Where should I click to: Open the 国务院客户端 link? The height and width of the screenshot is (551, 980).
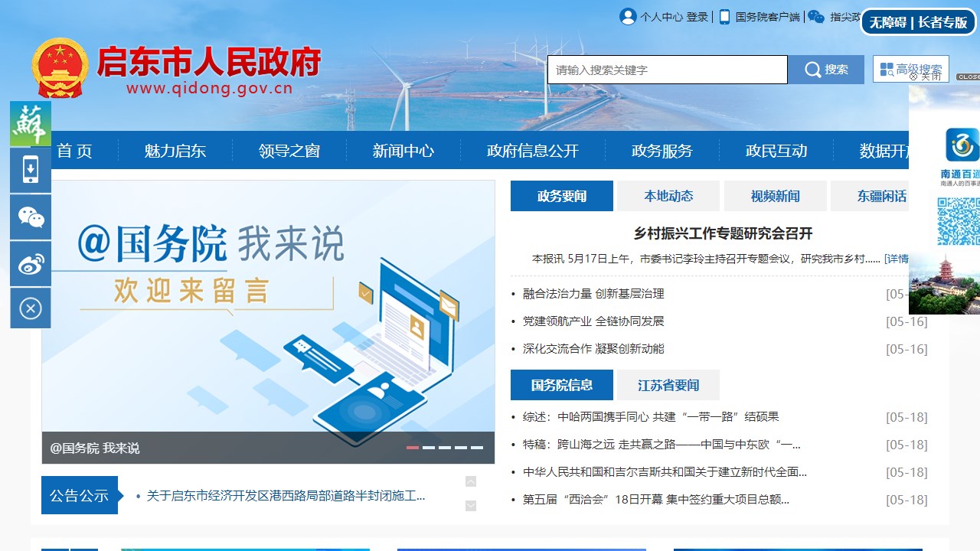click(x=767, y=17)
